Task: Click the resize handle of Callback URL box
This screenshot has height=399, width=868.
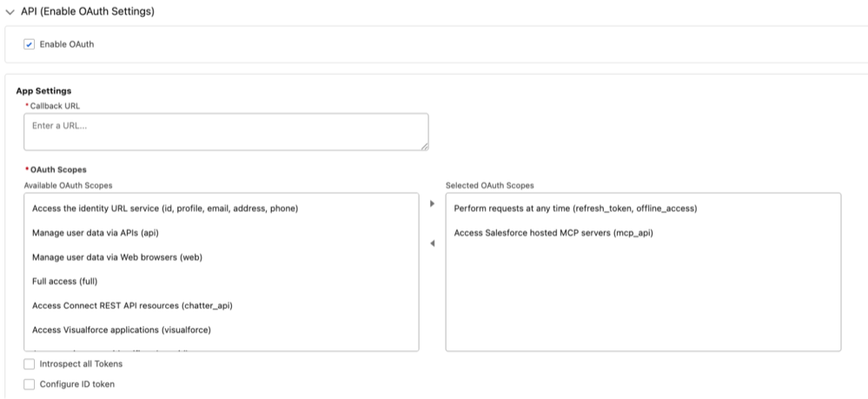Action: (425, 146)
